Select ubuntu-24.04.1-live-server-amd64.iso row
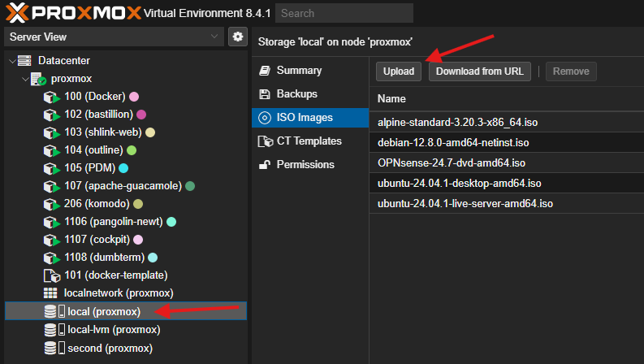The width and height of the screenshot is (644, 364). click(x=507, y=203)
